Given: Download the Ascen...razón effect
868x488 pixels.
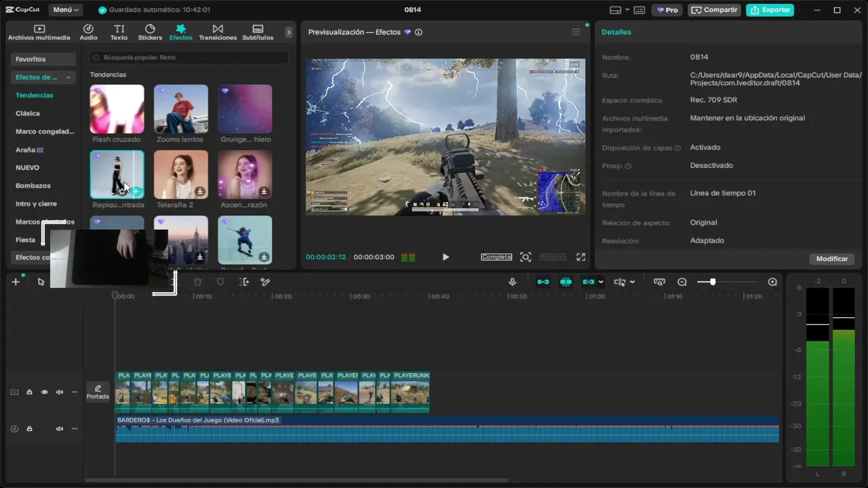Looking at the screenshot, I should [264, 192].
